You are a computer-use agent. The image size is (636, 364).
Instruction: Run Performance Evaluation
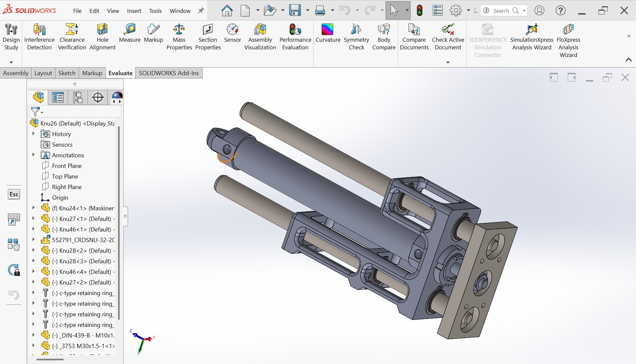tap(295, 37)
